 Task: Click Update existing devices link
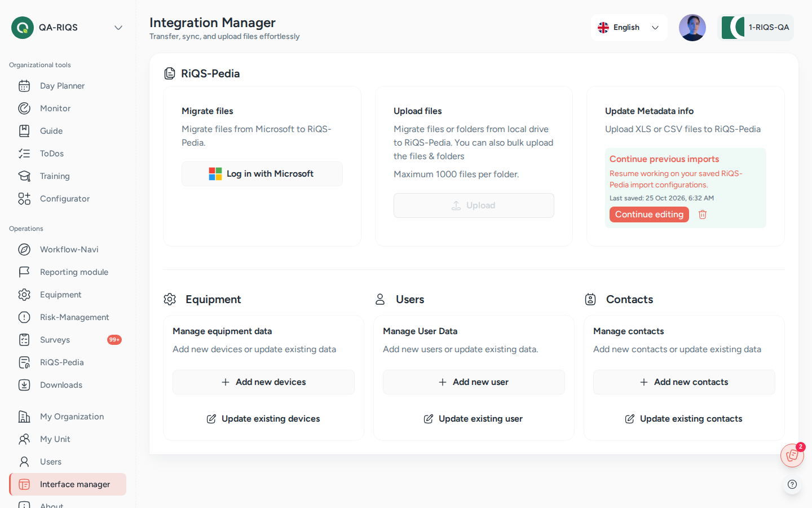(x=263, y=419)
